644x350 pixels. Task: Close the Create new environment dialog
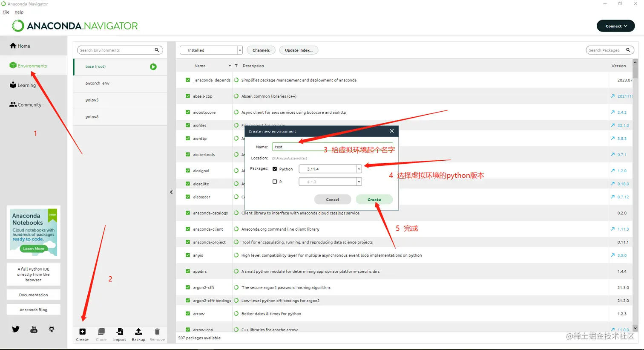391,131
